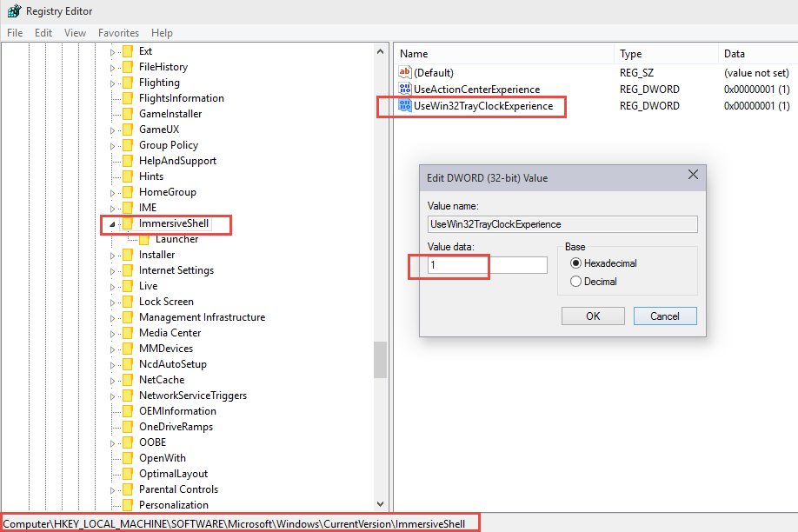
Task: Sort values by the Data column header
Action: pyautogui.click(x=758, y=53)
